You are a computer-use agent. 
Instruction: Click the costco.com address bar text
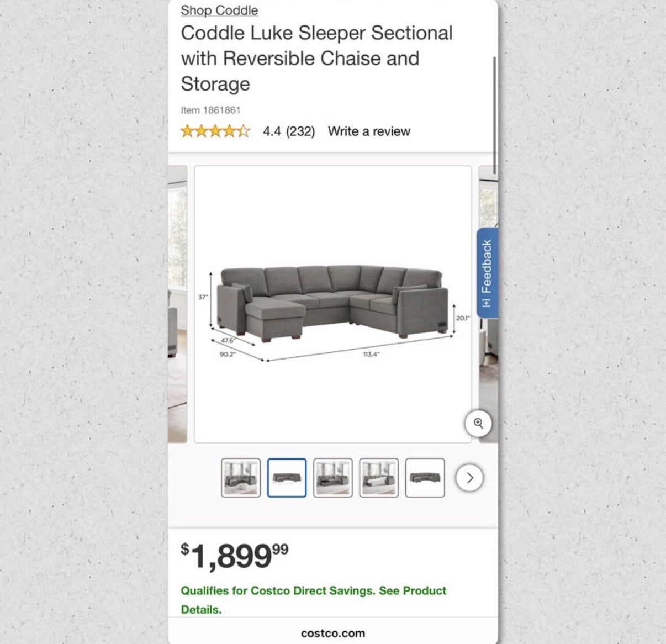(333, 634)
